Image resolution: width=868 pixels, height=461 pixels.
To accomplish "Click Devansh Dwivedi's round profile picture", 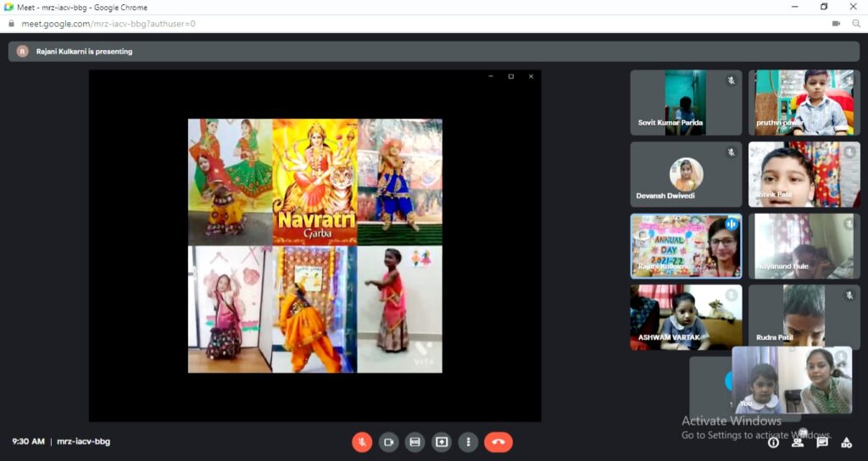I will pos(687,174).
